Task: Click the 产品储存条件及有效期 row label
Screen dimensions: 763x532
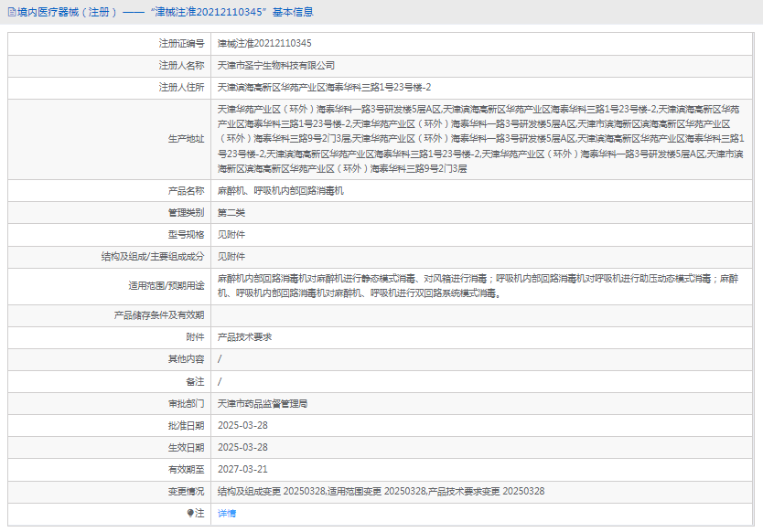Action: click(x=159, y=315)
